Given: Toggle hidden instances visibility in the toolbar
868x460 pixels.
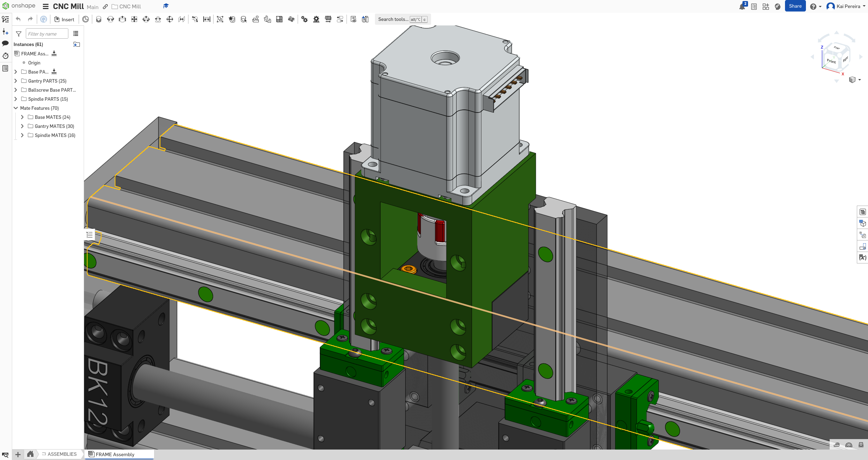Looking at the screenshot, I should pyautogui.click(x=353, y=19).
